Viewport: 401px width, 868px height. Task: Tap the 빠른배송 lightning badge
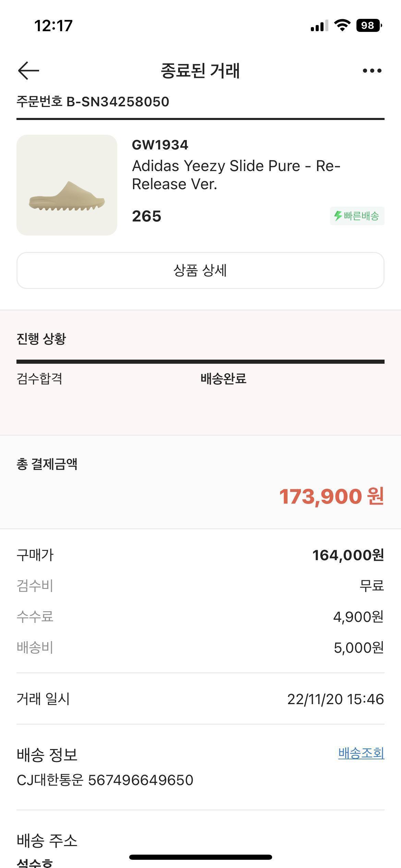357,216
